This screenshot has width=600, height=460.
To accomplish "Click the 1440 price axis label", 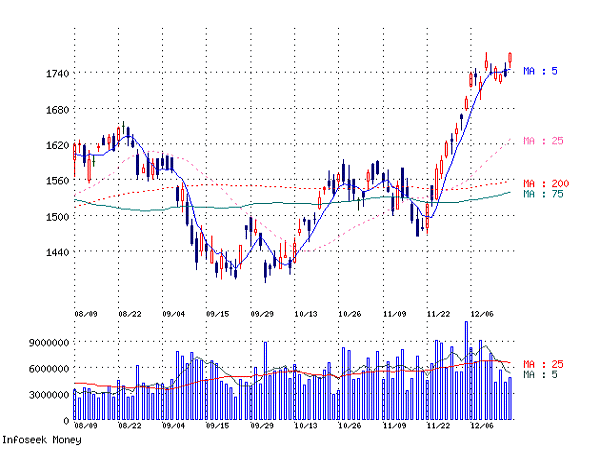I will point(57,252).
